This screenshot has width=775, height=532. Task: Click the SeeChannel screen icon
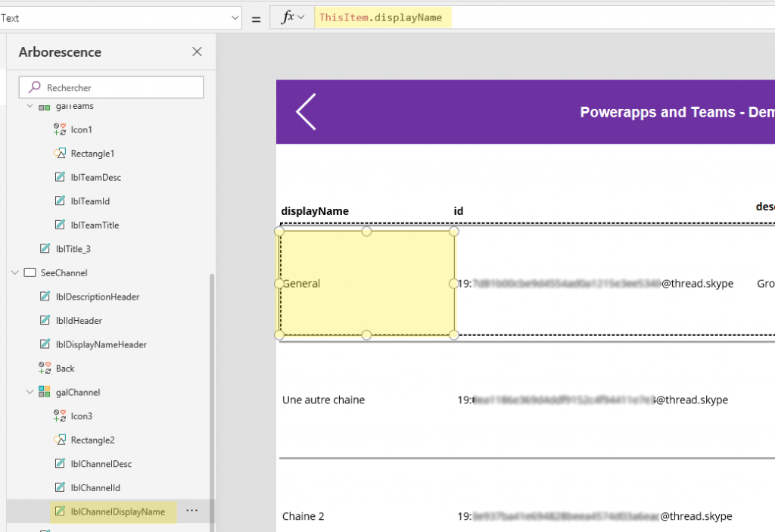30,272
